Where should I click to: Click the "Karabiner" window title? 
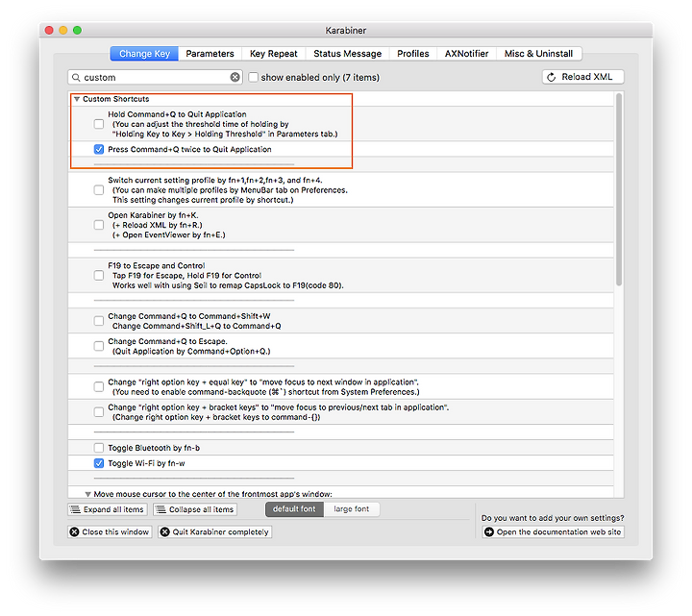coord(346,31)
